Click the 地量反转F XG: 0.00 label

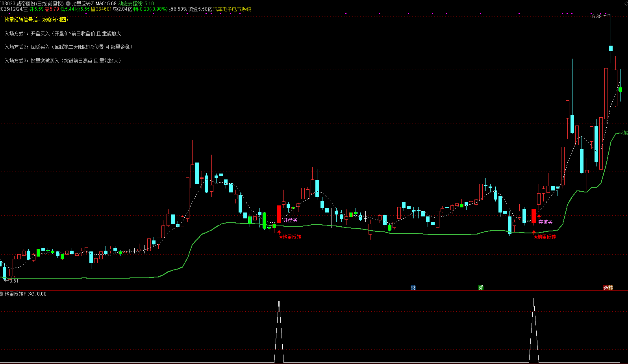(x=26, y=294)
